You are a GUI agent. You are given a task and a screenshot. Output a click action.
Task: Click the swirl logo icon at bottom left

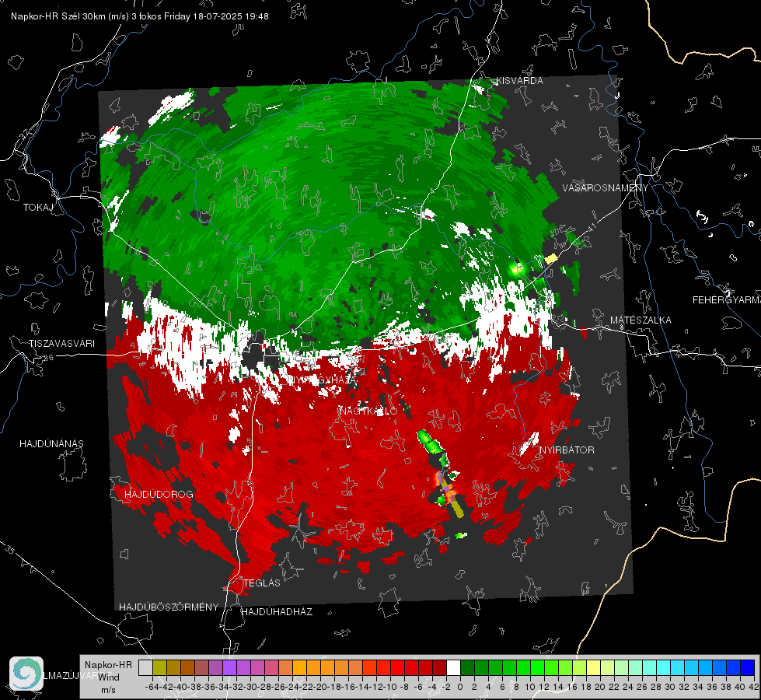[x=26, y=674]
